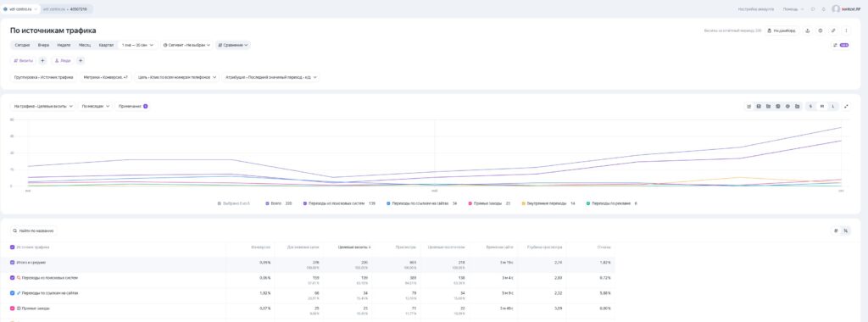The image size is (868, 322).
Task: Select the 'Квартал' period tab
Action: point(106,46)
